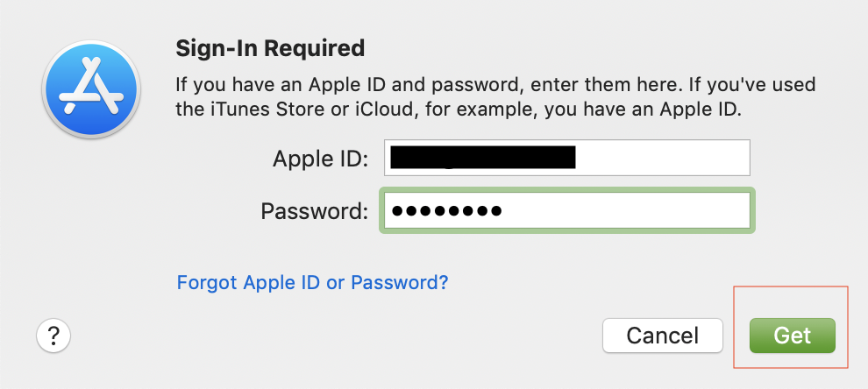Focus the Apple ID text field
Image resolution: width=868 pixels, height=389 pixels.
pyautogui.click(x=567, y=158)
